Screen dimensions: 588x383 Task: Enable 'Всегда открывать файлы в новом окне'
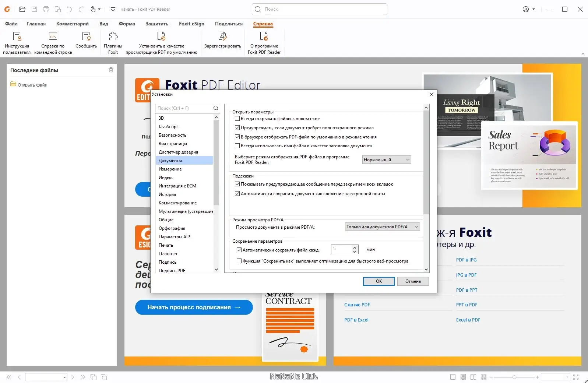pyautogui.click(x=237, y=119)
